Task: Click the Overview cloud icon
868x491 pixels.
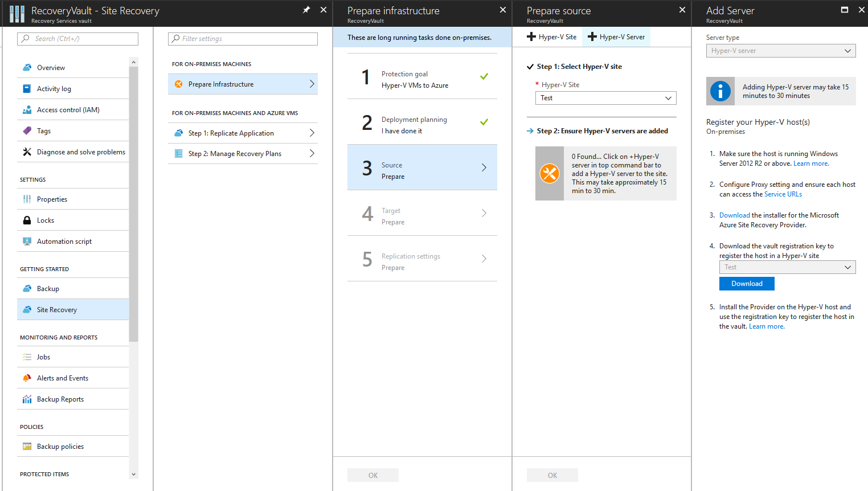Action: (27, 68)
